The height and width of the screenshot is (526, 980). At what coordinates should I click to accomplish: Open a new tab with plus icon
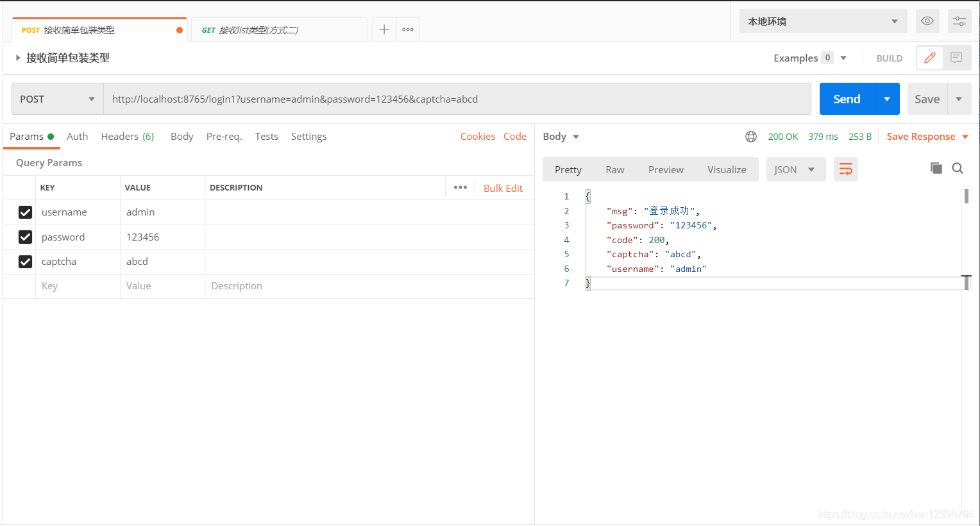384,30
